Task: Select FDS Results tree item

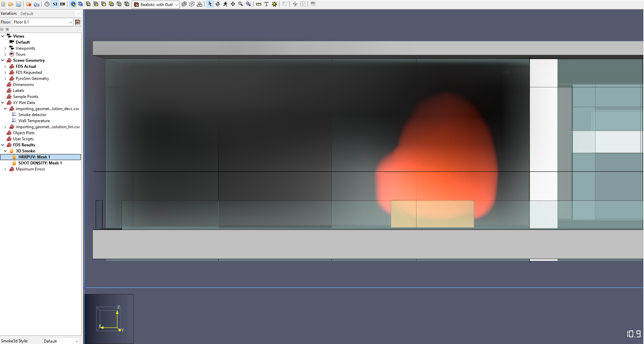Action: click(x=24, y=145)
